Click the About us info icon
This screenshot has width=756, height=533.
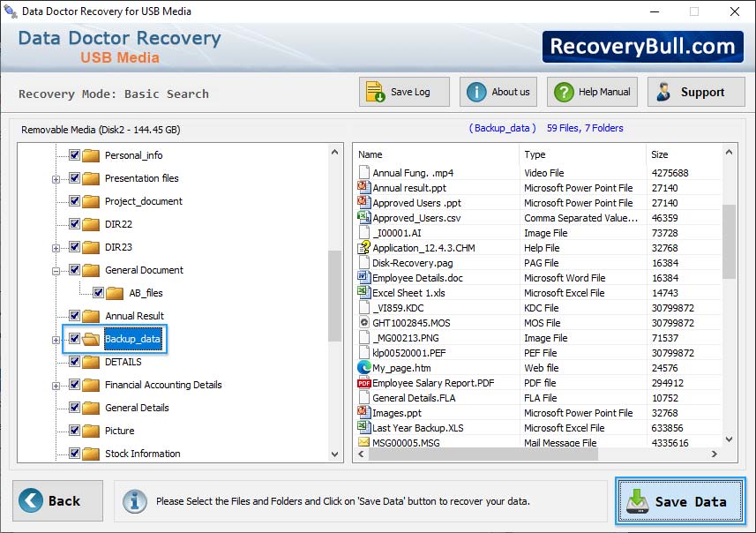coord(476,92)
